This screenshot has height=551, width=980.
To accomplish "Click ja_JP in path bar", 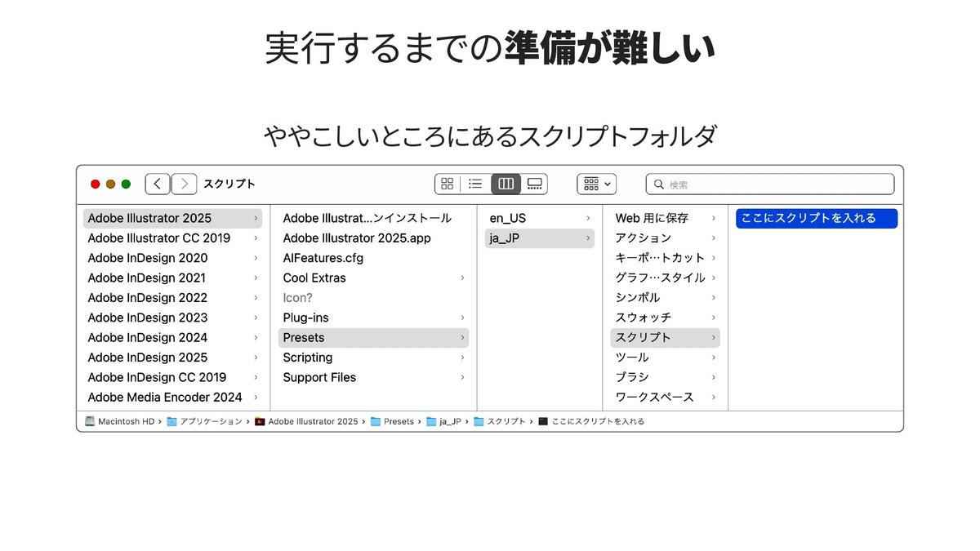I will coord(443,421).
